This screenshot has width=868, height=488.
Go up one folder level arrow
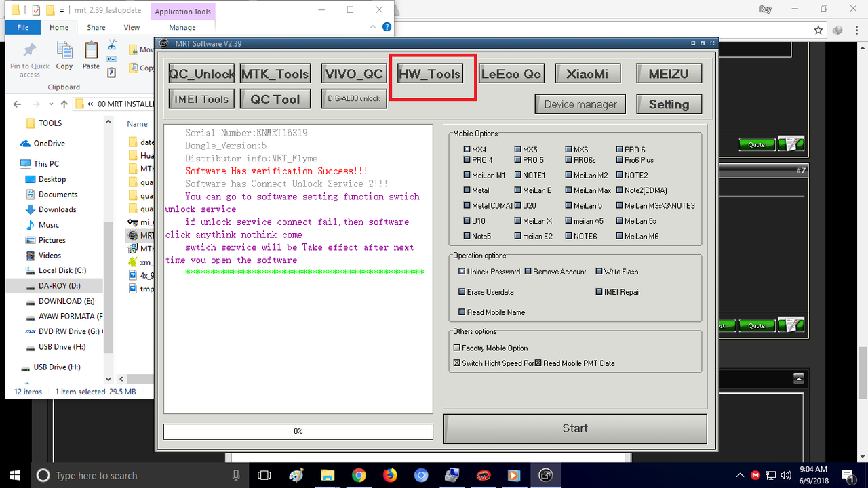point(64,104)
